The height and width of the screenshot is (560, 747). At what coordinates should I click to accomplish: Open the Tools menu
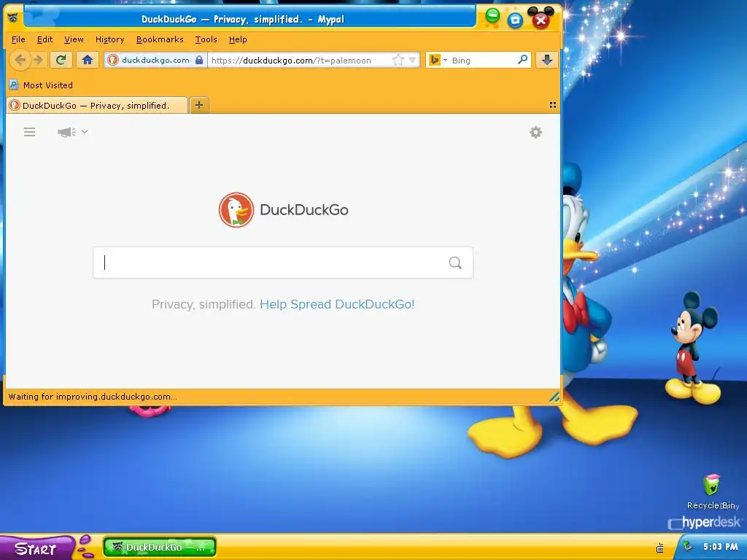(206, 39)
